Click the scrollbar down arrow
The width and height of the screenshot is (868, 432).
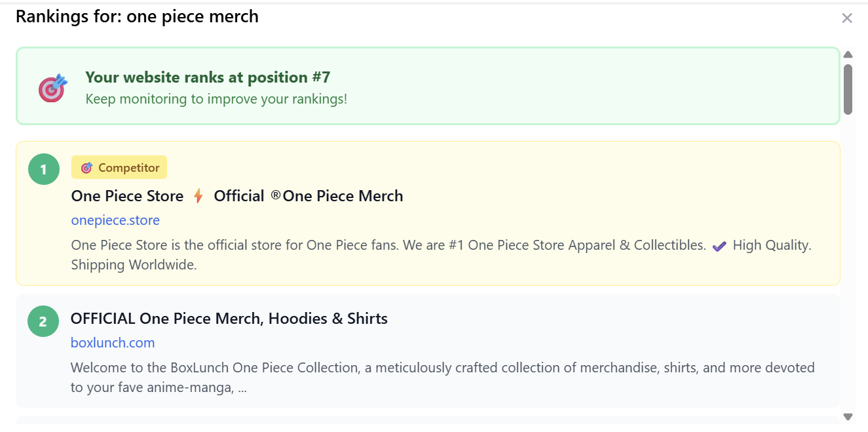[x=848, y=416]
